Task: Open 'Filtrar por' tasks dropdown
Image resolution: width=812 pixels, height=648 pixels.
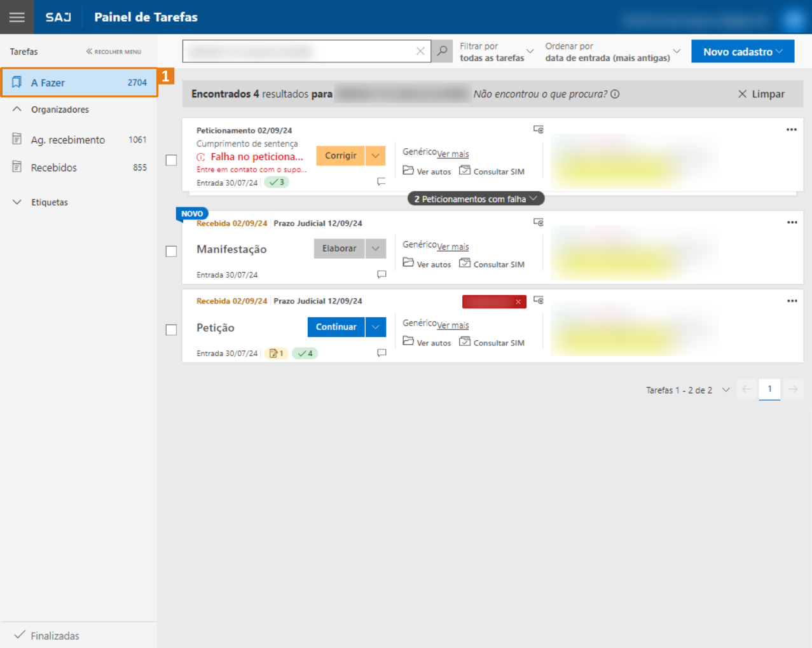Action: (x=497, y=52)
